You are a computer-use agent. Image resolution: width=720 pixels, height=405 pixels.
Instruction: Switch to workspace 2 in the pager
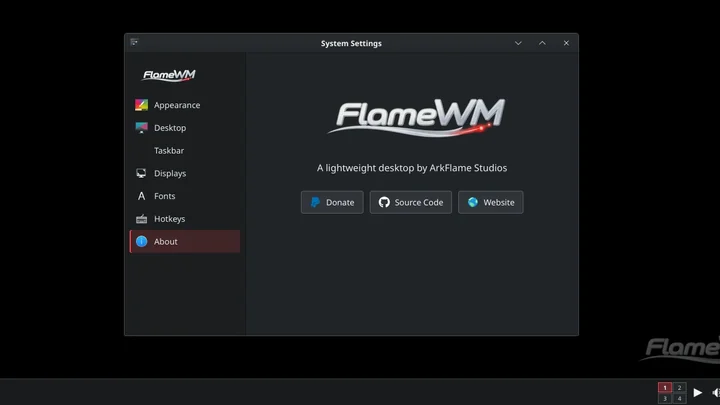679,388
